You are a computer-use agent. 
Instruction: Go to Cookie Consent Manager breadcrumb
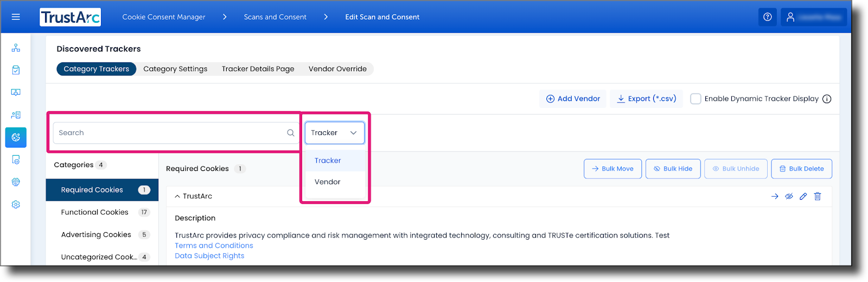pyautogui.click(x=164, y=17)
